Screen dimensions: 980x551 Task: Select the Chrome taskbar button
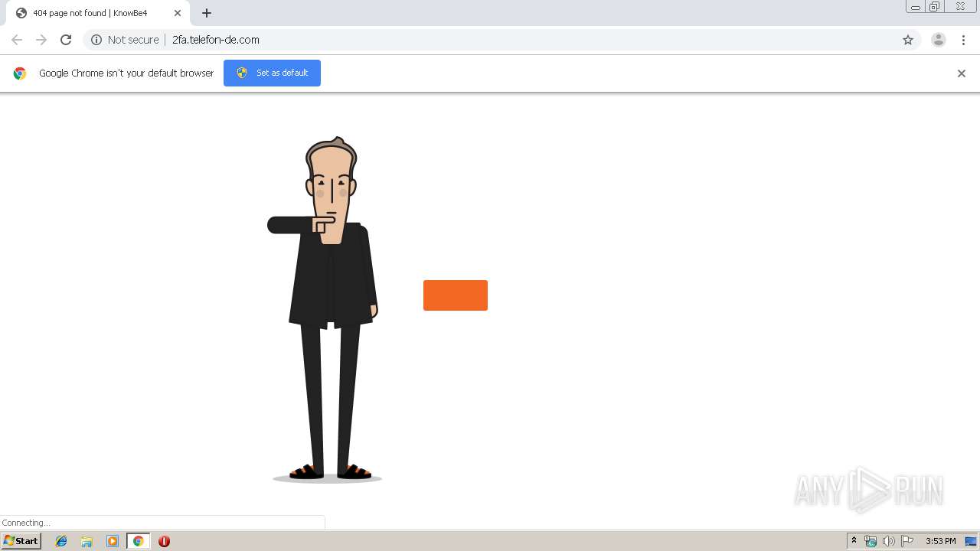(x=139, y=541)
